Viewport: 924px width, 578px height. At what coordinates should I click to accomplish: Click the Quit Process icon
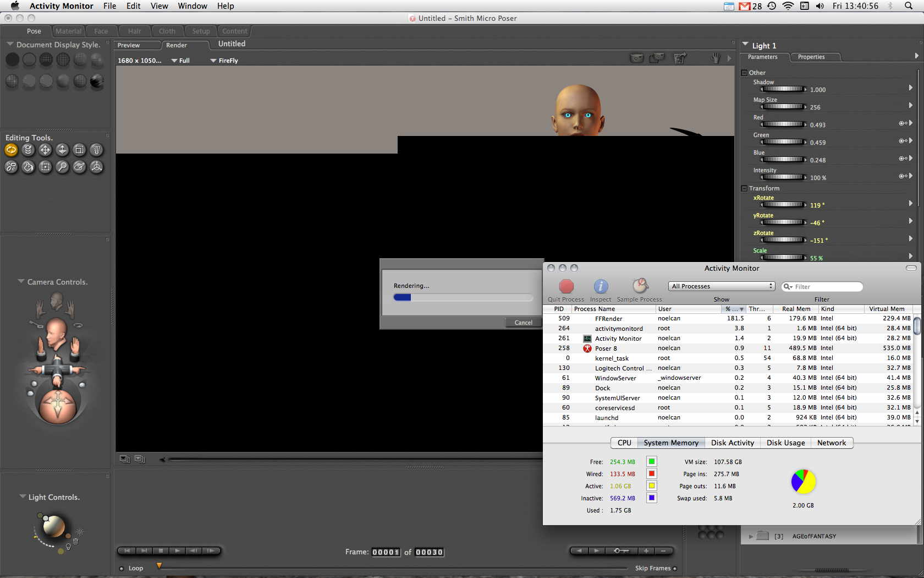pos(566,287)
